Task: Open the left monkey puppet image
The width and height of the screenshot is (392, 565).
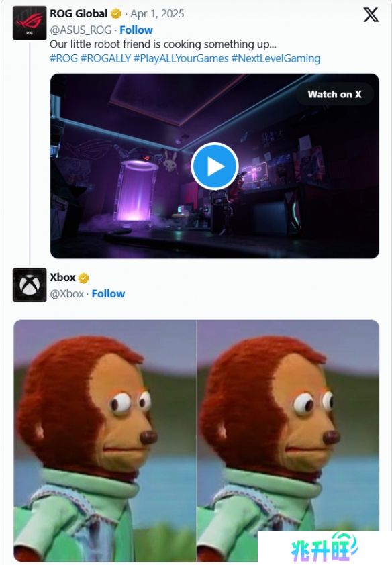Action: (105, 441)
